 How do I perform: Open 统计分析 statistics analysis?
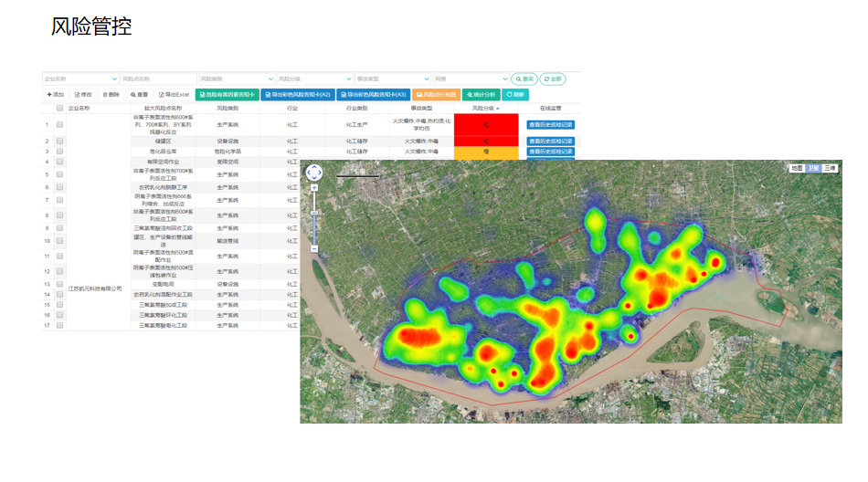481,95
